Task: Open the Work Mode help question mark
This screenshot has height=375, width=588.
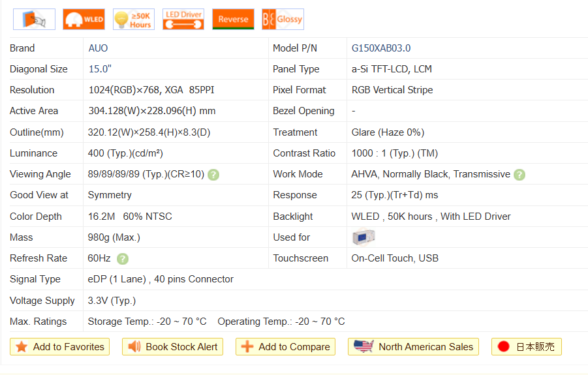Action: [x=519, y=174]
